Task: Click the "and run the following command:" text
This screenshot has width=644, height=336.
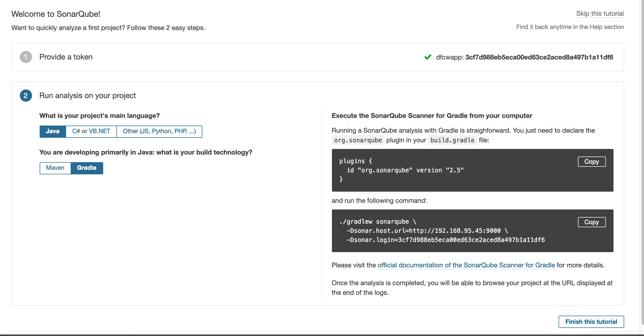Action: click(x=379, y=201)
